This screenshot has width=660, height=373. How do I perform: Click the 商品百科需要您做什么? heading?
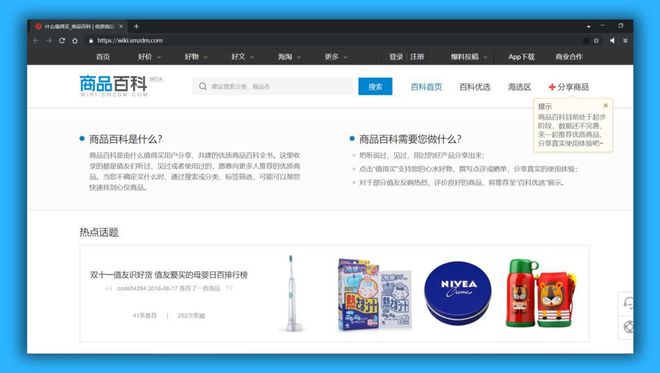click(x=410, y=139)
